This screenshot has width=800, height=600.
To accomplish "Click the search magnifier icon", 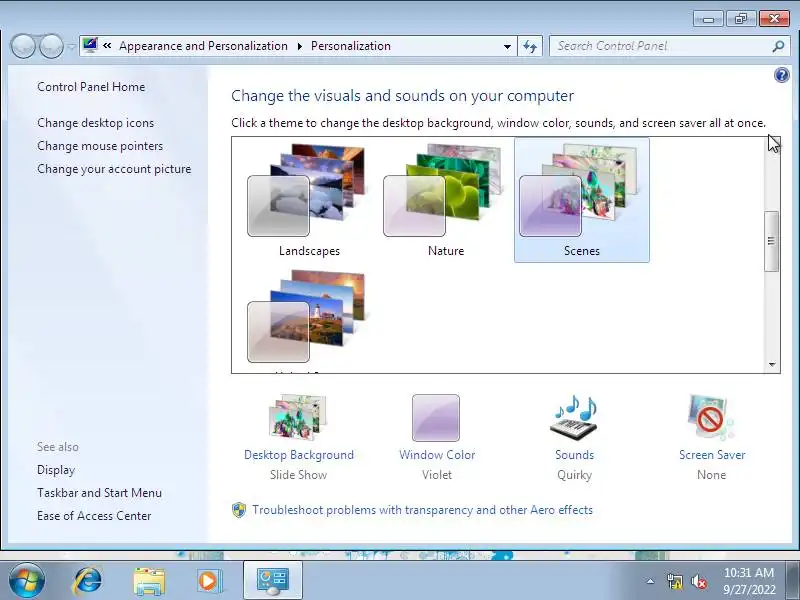I will pyautogui.click(x=778, y=46).
